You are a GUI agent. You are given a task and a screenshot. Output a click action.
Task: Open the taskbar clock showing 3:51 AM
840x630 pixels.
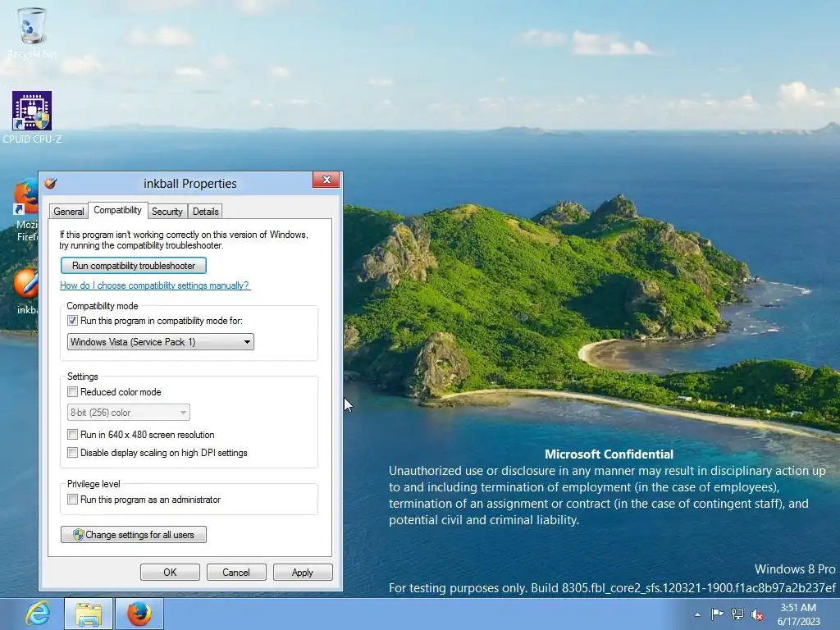click(798, 614)
